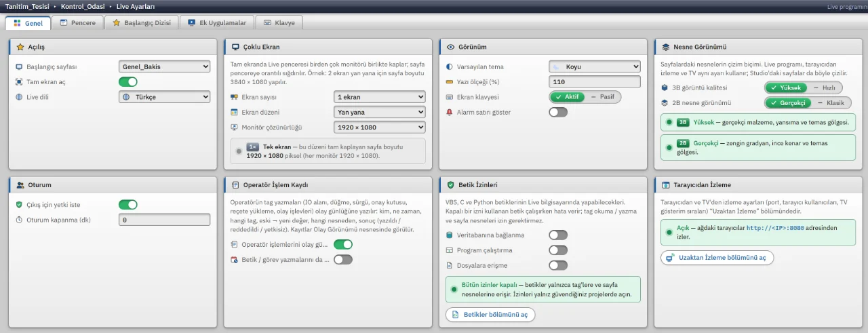Click the 3B badge in the info box
The width and height of the screenshot is (868, 333).
point(684,122)
